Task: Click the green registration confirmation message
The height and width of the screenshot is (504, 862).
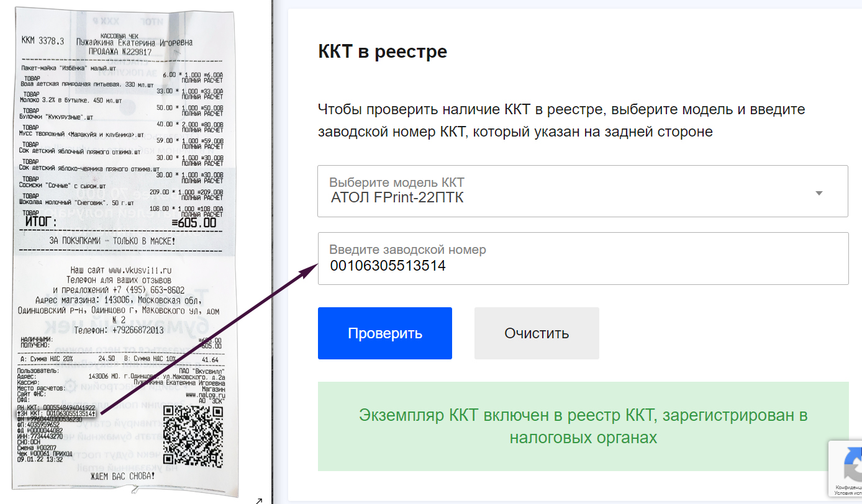Action: click(583, 426)
